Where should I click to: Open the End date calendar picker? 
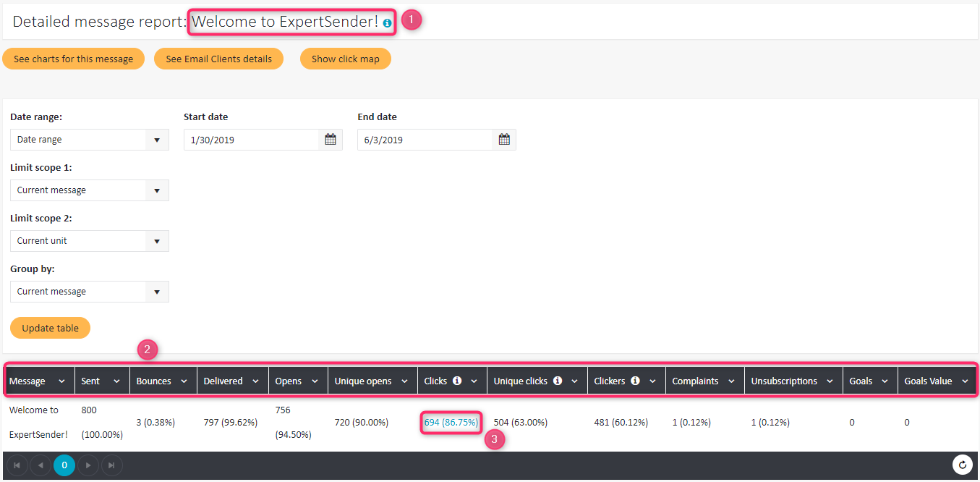point(504,140)
